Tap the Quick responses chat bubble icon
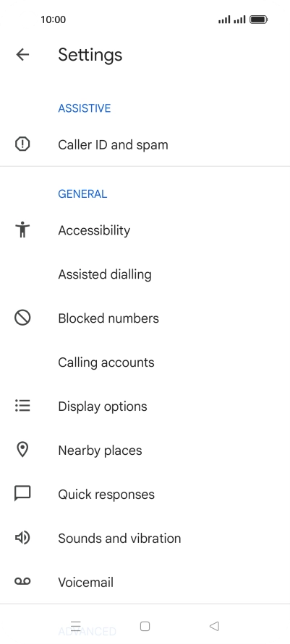The width and height of the screenshot is (290, 644). (x=22, y=494)
